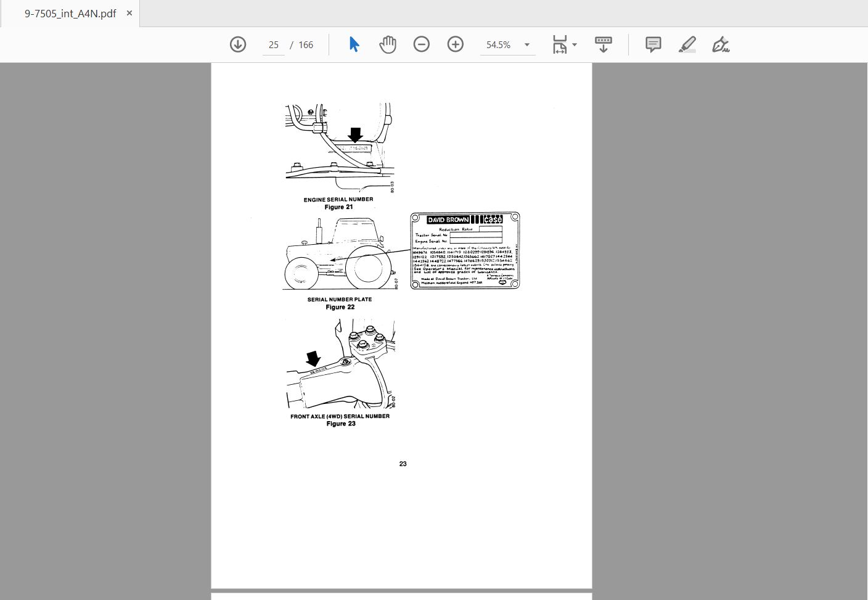Click the David Brown serial plate image
Image resolution: width=868 pixels, height=600 pixels.
(x=465, y=250)
